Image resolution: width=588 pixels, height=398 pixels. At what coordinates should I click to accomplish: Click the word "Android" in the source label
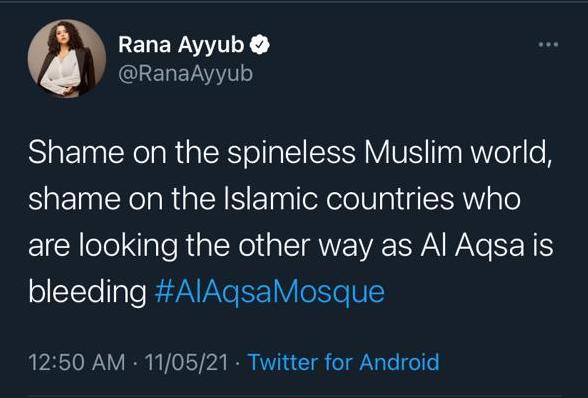click(x=399, y=362)
